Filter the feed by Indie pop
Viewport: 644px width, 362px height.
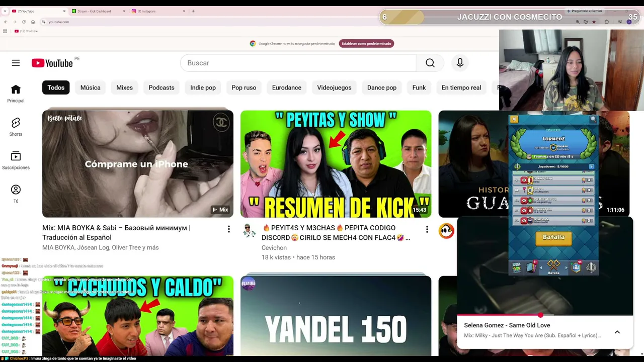[203, 87]
